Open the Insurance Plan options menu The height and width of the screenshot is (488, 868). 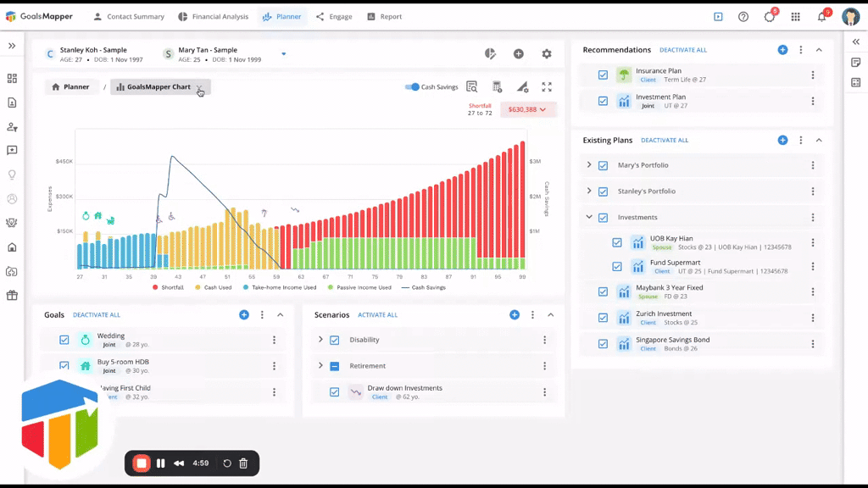coord(813,75)
